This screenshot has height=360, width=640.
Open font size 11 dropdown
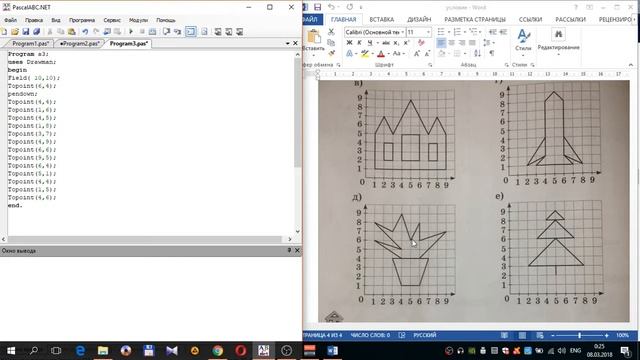[428, 32]
